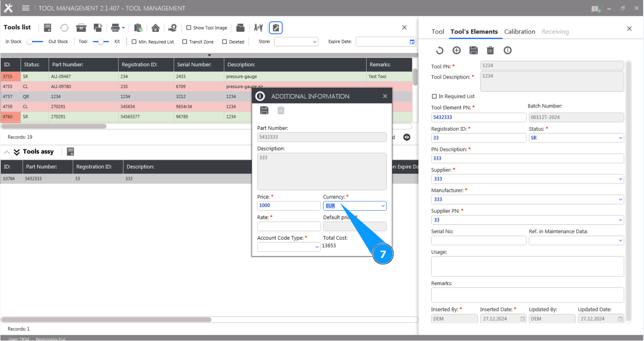Select the row with part number ALI-09780

tap(206, 86)
